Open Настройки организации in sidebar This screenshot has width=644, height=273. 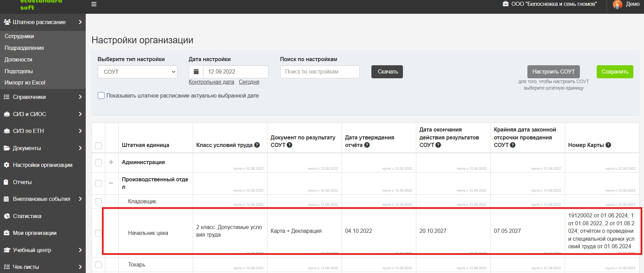tap(43, 165)
